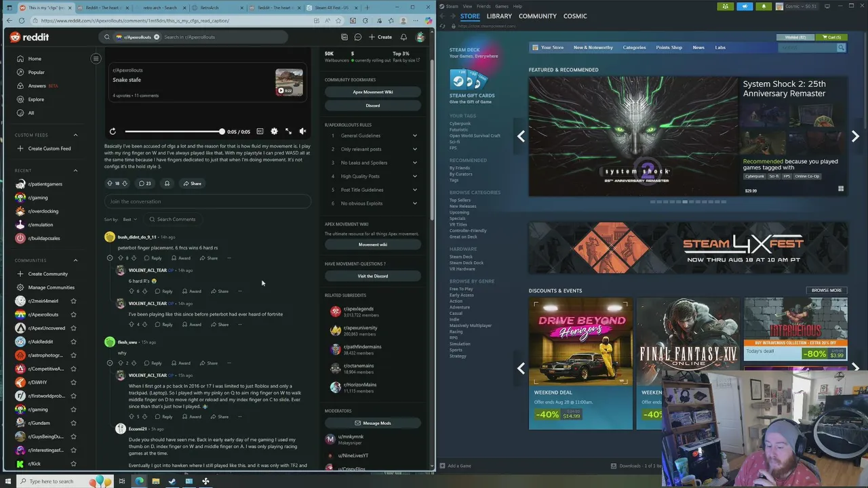Click Steam store search magnifier
Viewport: 868px width, 488px height.
[x=841, y=47]
